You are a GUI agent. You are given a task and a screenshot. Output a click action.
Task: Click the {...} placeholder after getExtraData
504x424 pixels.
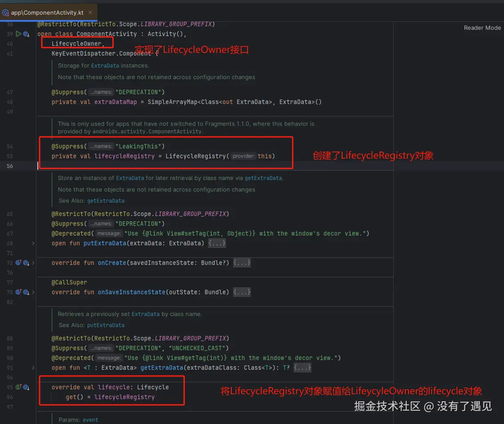(x=302, y=368)
